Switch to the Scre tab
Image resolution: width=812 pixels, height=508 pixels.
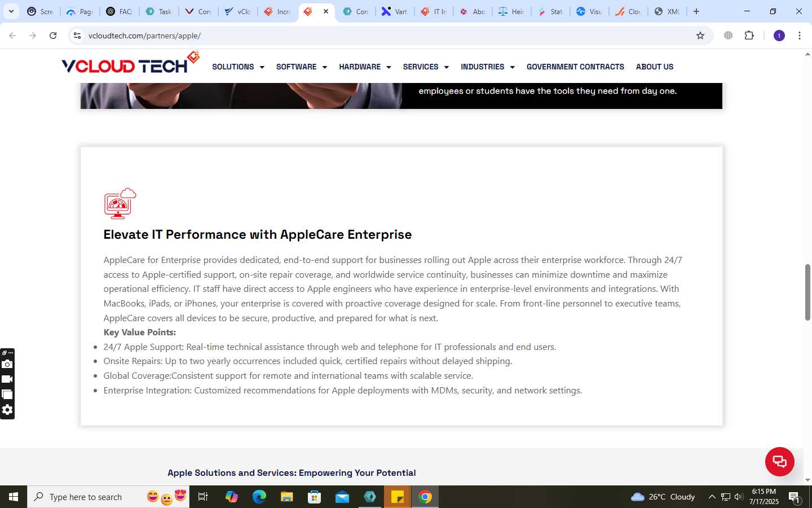pyautogui.click(x=40, y=11)
